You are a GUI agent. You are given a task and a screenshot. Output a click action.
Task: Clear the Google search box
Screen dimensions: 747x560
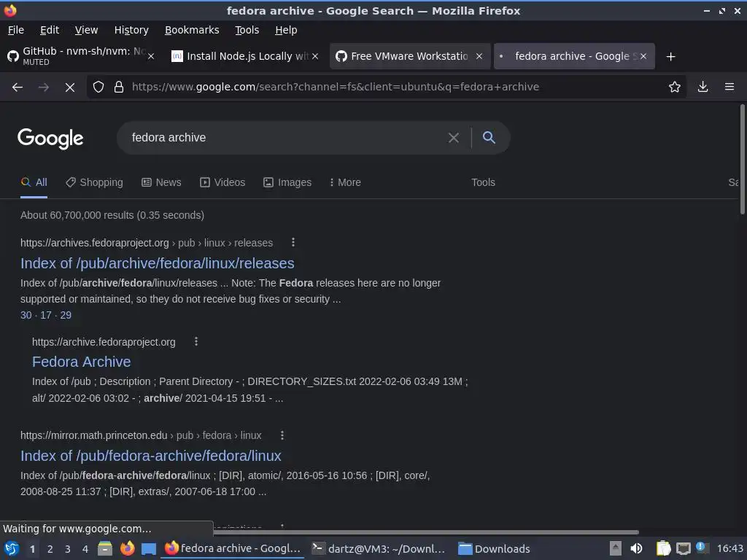(454, 138)
